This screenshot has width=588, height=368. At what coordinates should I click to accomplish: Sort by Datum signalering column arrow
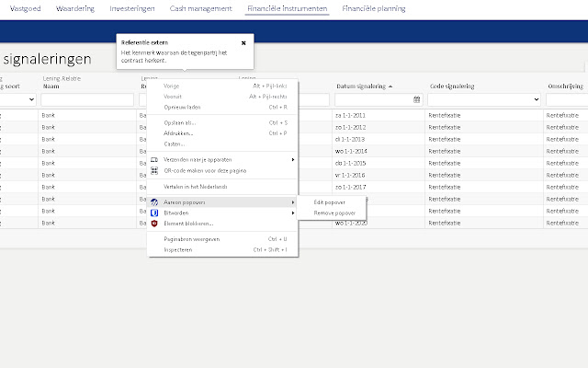coord(390,86)
